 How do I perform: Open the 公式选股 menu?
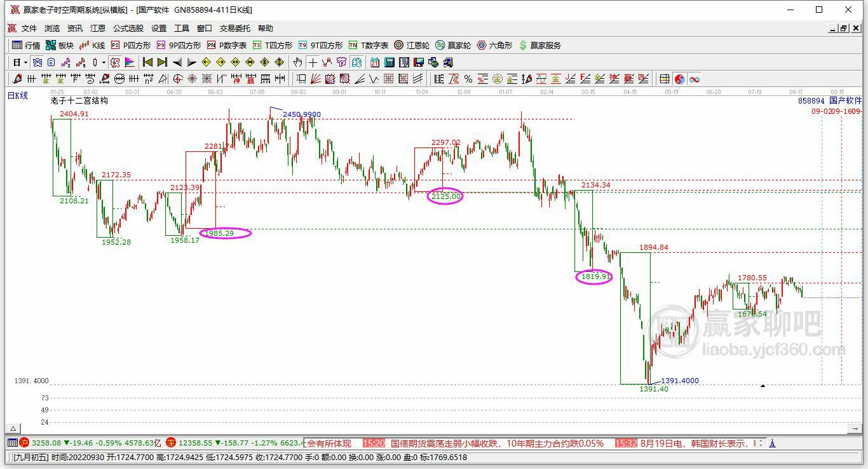point(128,29)
